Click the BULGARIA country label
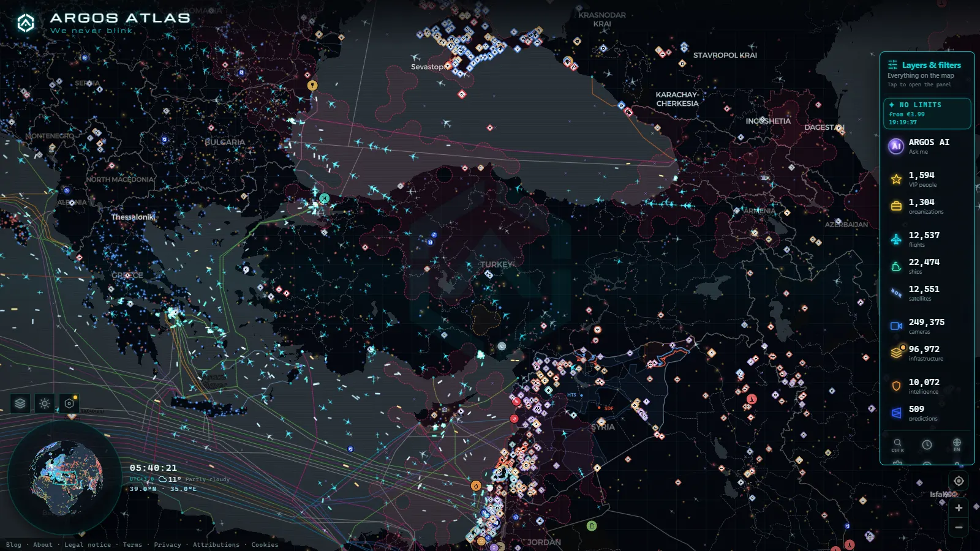This screenshot has width=980, height=551. tap(225, 142)
